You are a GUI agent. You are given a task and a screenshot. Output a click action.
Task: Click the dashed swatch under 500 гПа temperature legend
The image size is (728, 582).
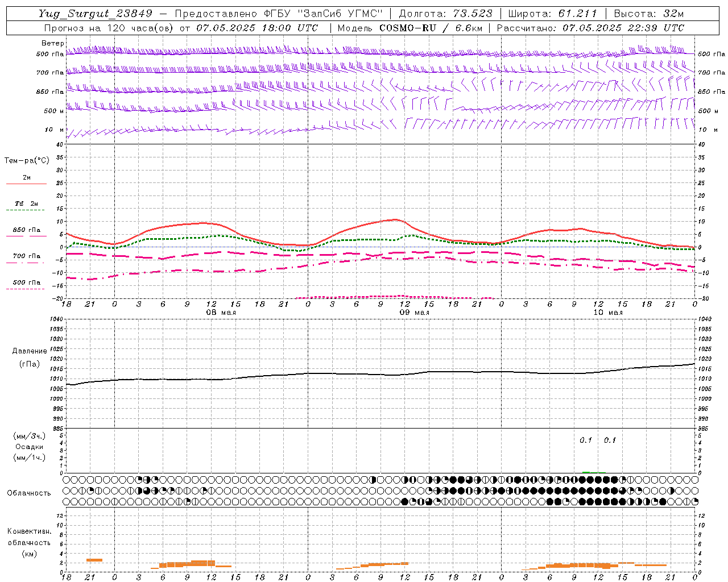pos(25,289)
